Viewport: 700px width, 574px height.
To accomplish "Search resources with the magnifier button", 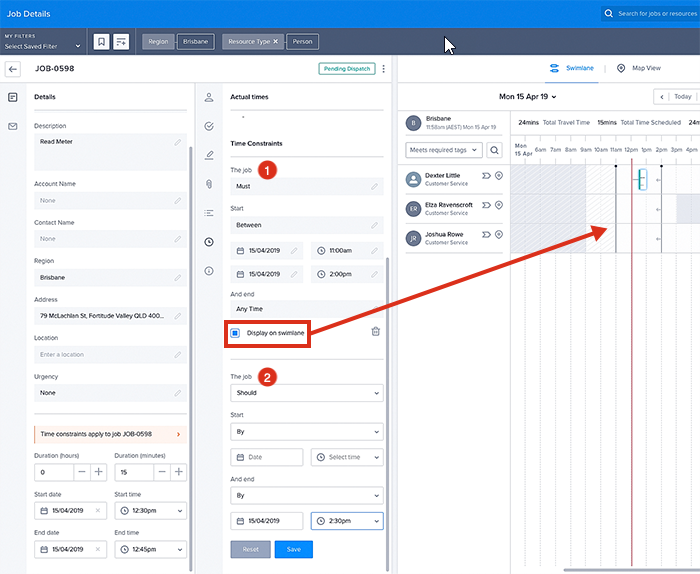I will tap(494, 150).
